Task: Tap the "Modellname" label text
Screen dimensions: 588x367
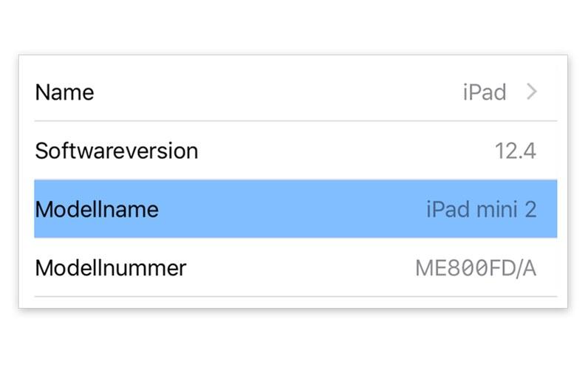Action: (x=97, y=210)
